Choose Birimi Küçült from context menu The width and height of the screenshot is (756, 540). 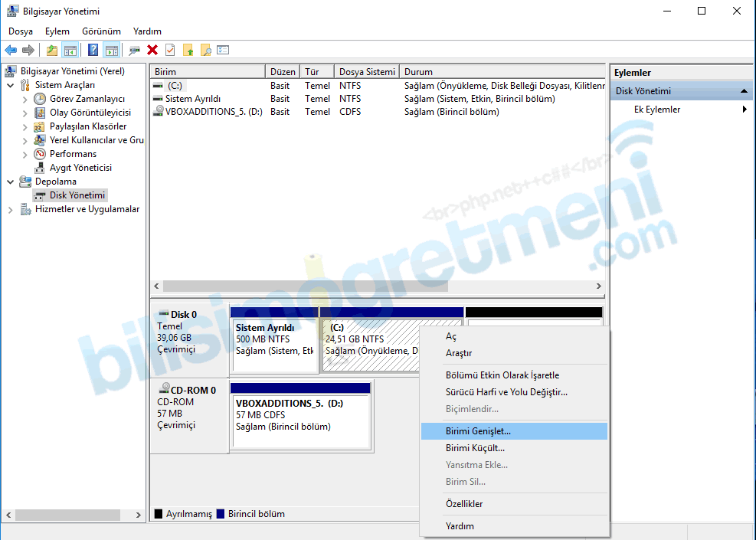(x=475, y=448)
